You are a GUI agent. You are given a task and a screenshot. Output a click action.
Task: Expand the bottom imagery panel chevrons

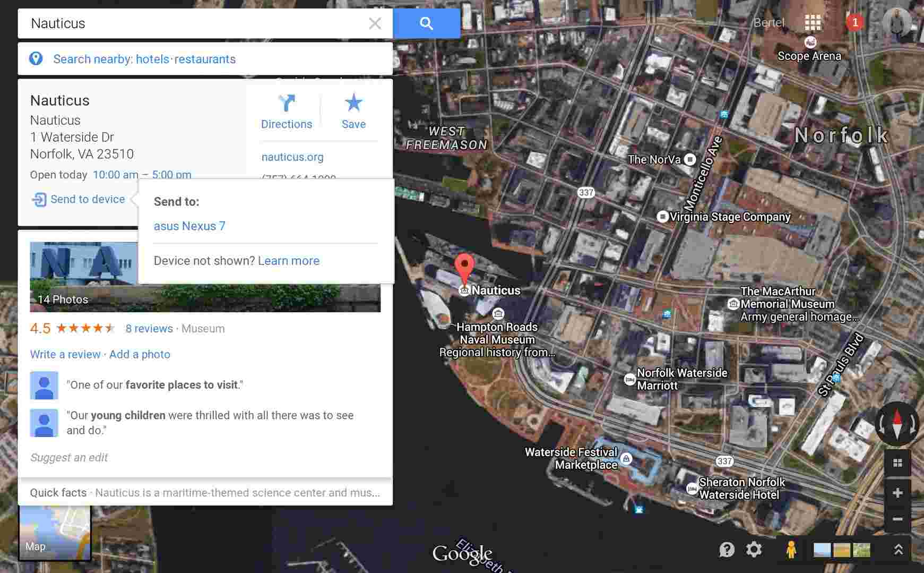[x=898, y=550]
